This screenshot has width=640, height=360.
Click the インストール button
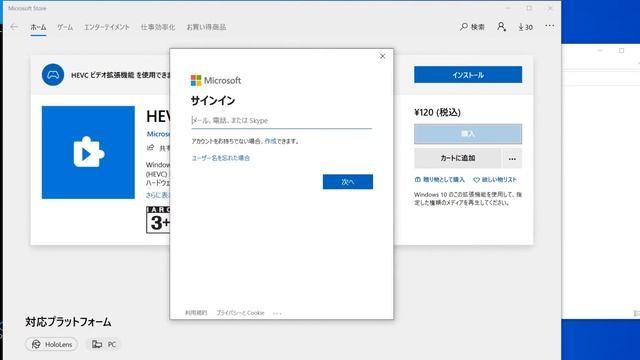(468, 75)
